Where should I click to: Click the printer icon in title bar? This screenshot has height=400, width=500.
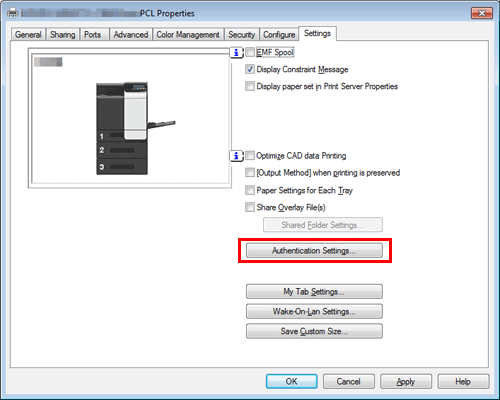[13, 13]
